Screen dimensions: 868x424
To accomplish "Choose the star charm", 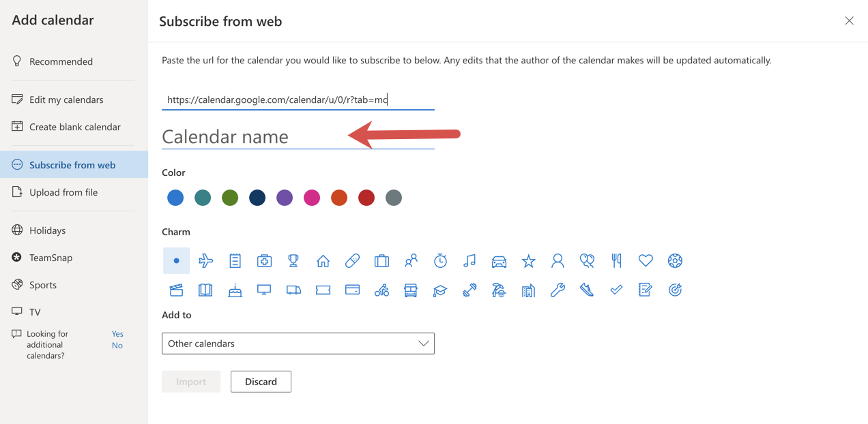I will coord(528,260).
